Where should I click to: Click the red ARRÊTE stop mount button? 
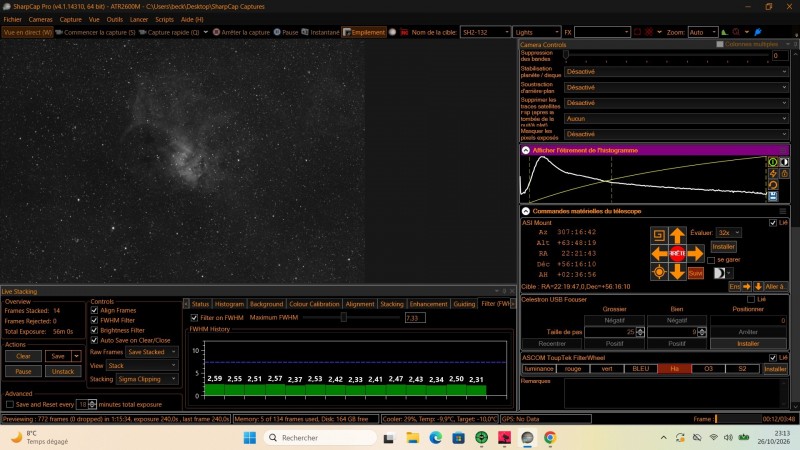[677, 254]
